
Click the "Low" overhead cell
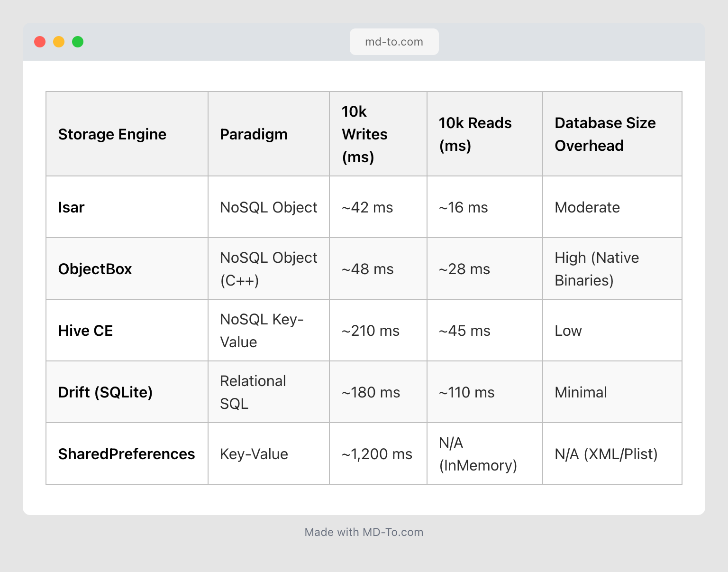click(x=612, y=331)
